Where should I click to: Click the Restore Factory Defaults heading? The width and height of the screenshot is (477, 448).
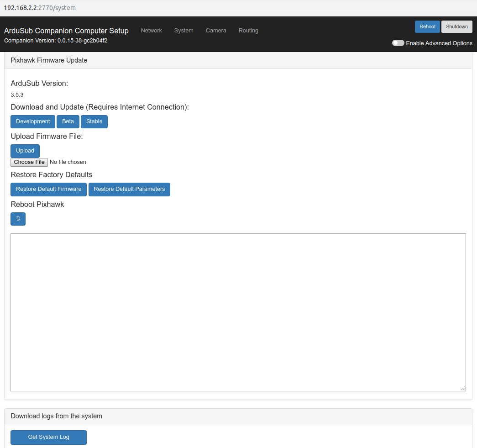click(52, 175)
